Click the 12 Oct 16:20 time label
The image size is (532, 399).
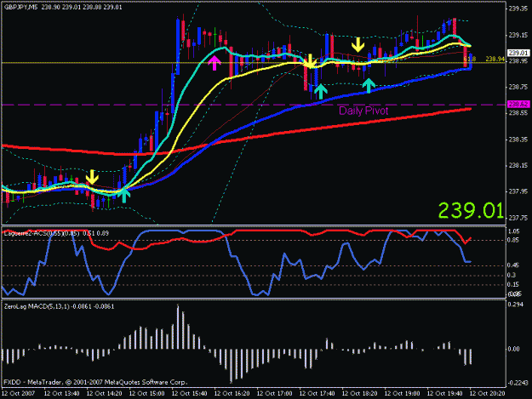(x=232, y=393)
